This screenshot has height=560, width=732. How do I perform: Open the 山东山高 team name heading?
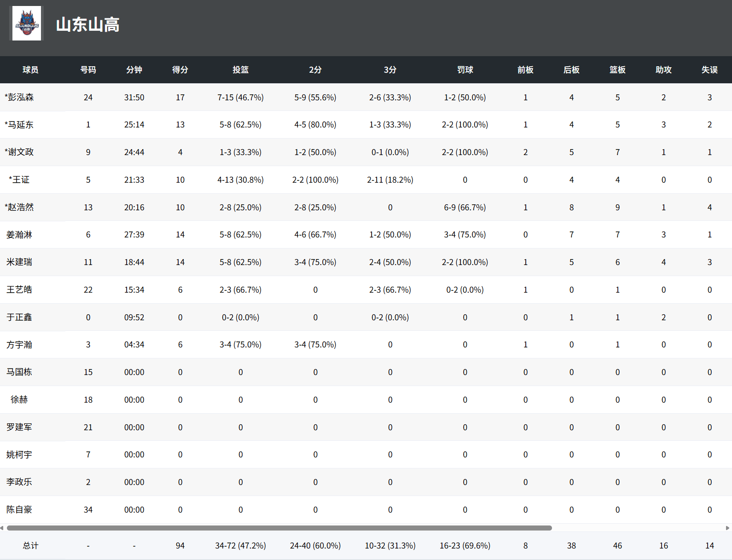87,25
